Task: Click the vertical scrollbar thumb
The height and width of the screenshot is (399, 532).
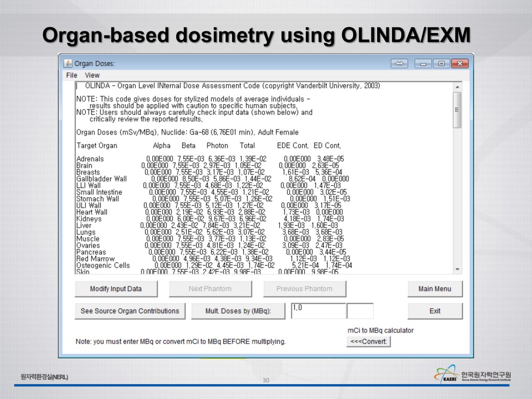Action: pyautogui.click(x=458, y=110)
